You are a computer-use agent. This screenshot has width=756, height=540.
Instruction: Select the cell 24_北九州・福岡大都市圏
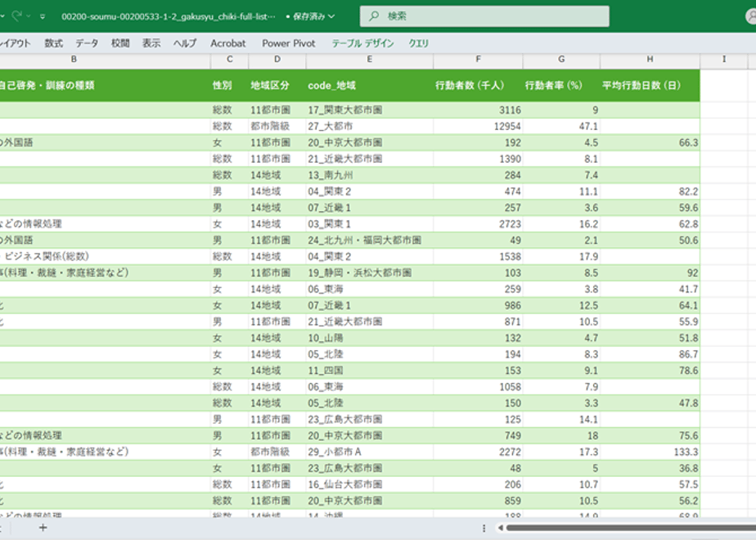[x=369, y=240]
